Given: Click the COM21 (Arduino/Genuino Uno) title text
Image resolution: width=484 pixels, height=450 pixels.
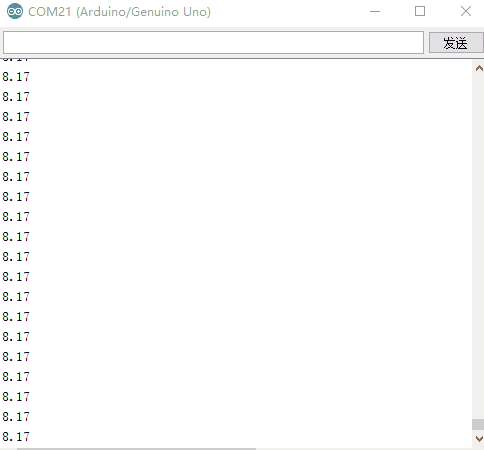Looking at the screenshot, I should point(119,12).
